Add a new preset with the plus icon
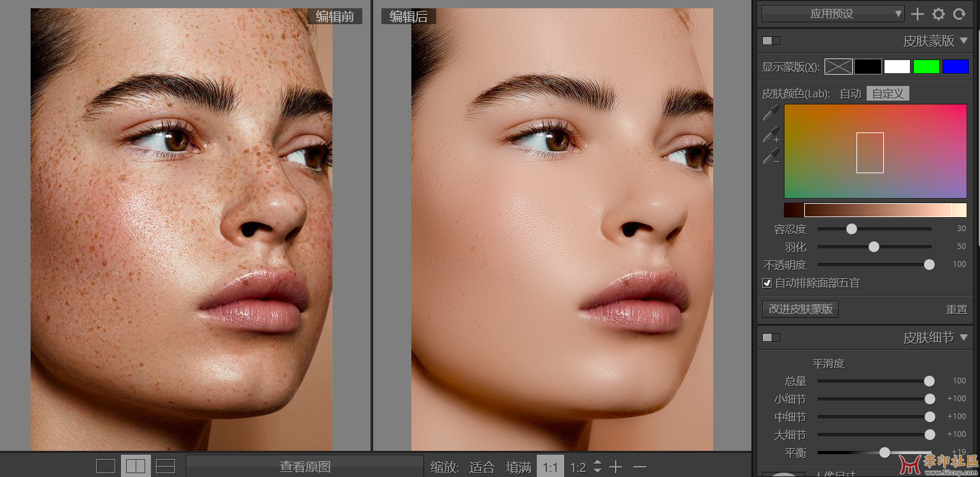 tap(917, 13)
